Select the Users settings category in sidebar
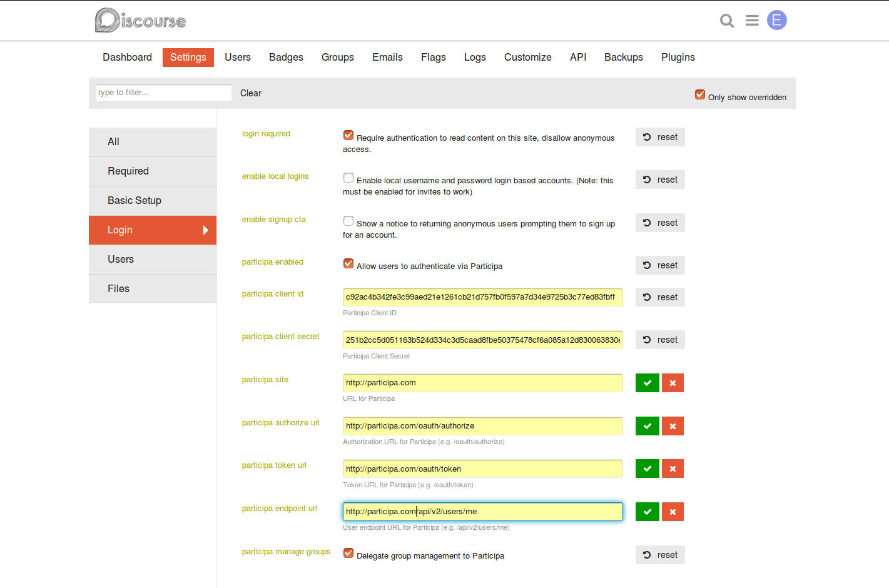The image size is (889, 588). (x=153, y=260)
